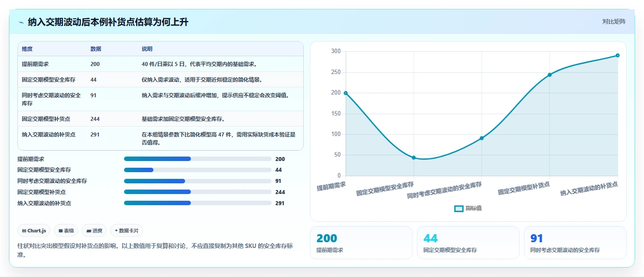Click the final chart point at 291
This screenshot has height=277, width=644.
click(618, 55)
